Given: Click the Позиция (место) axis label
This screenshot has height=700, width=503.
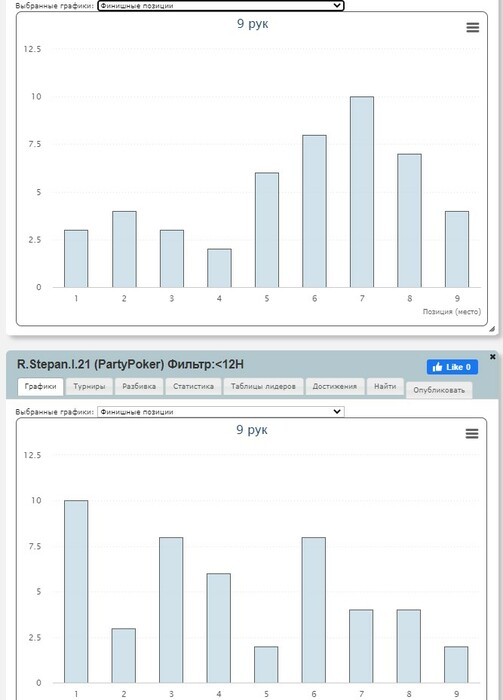Looking at the screenshot, I should pyautogui.click(x=452, y=312).
